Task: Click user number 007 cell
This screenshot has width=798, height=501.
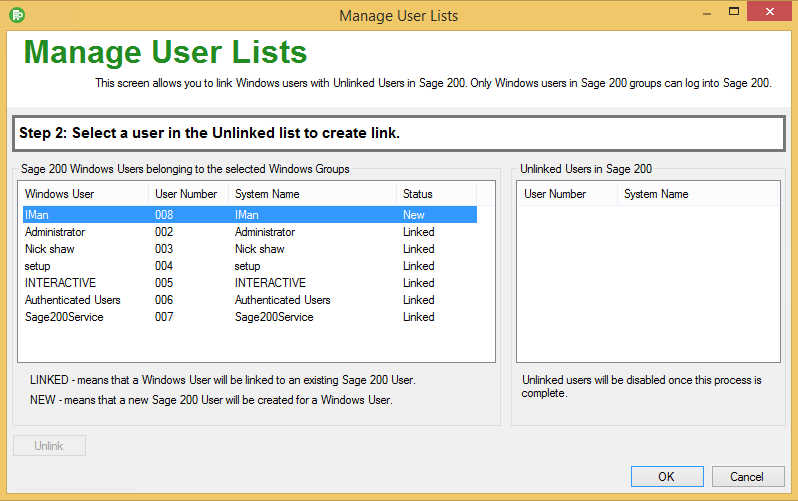Action: 164,317
